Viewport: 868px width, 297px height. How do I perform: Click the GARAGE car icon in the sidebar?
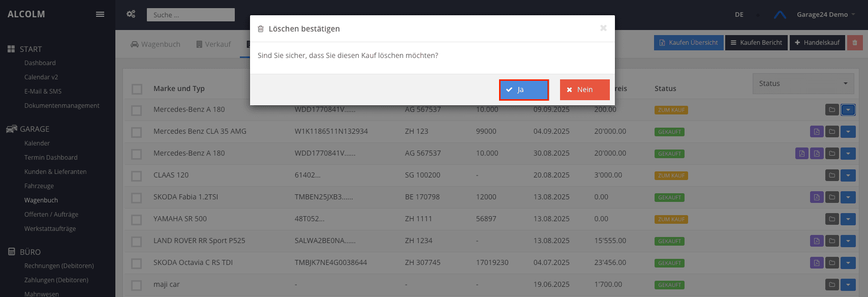click(11, 129)
